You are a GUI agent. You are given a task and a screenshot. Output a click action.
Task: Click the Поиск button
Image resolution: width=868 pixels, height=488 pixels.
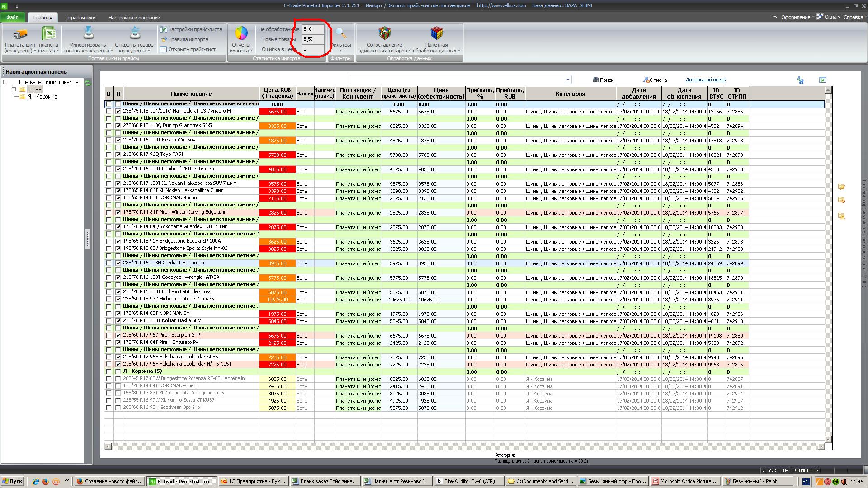[x=603, y=80]
